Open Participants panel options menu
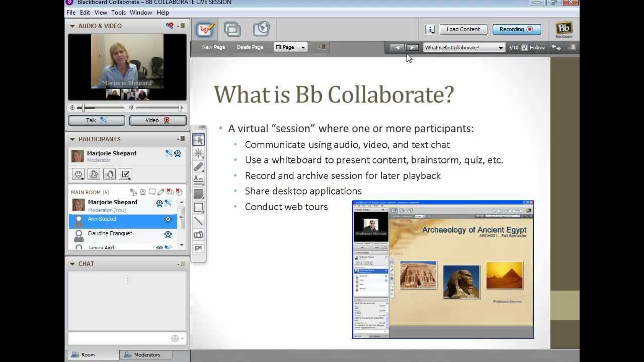This screenshot has height=362, width=644. [x=181, y=139]
